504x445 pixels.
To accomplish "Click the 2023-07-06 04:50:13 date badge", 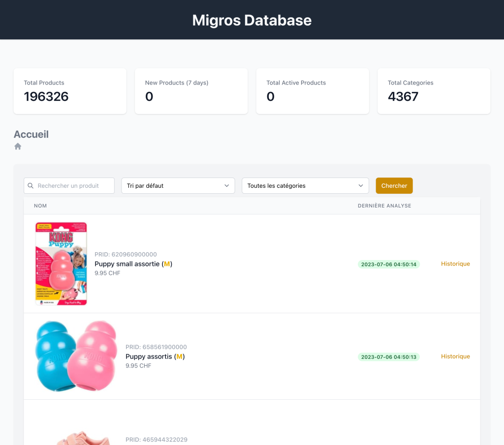I will (x=388, y=357).
